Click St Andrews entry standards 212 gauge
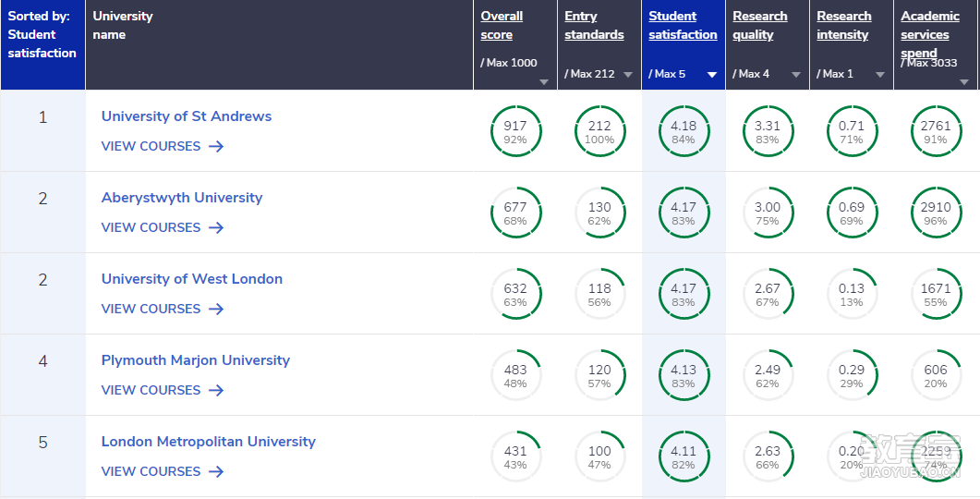Screen dimensions: 980x499 click(600, 131)
